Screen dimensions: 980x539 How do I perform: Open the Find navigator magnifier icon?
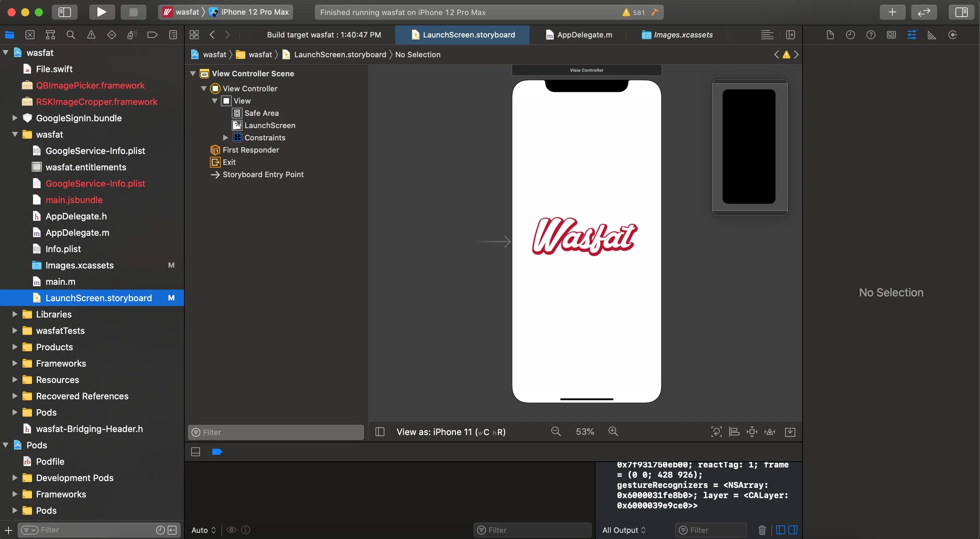[x=71, y=35]
